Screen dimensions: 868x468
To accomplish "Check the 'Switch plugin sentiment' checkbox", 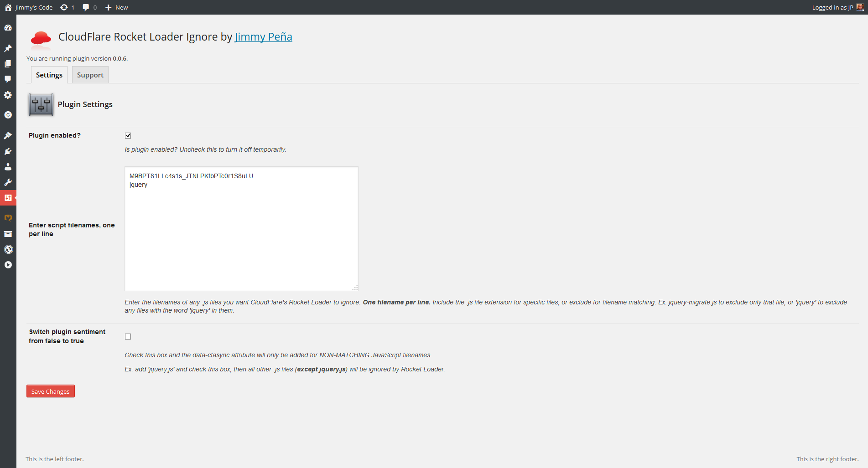I will click(x=128, y=337).
